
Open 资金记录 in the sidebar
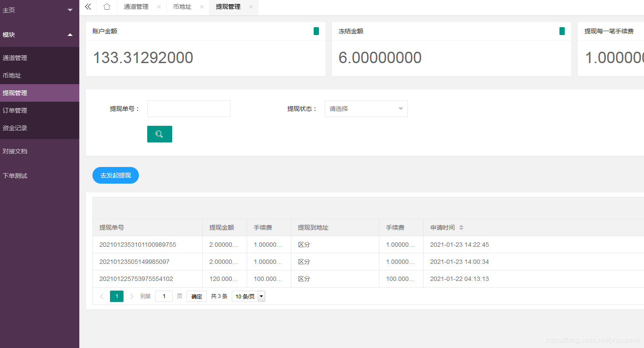pyautogui.click(x=39, y=128)
